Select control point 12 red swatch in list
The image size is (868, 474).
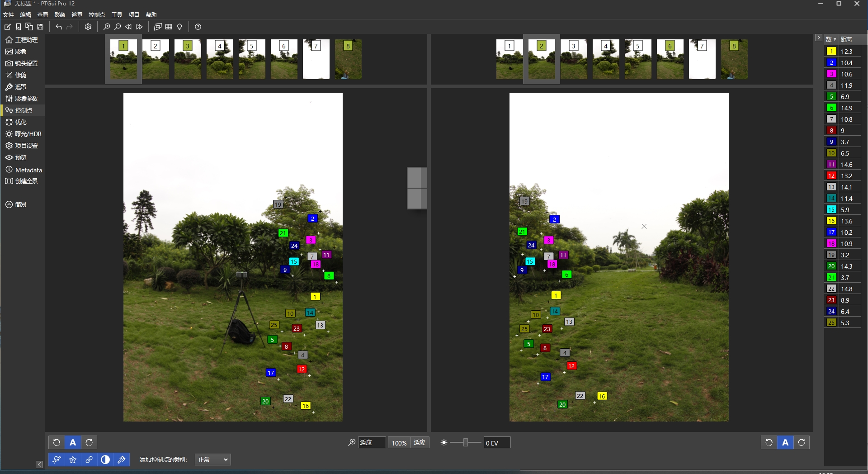(x=831, y=176)
